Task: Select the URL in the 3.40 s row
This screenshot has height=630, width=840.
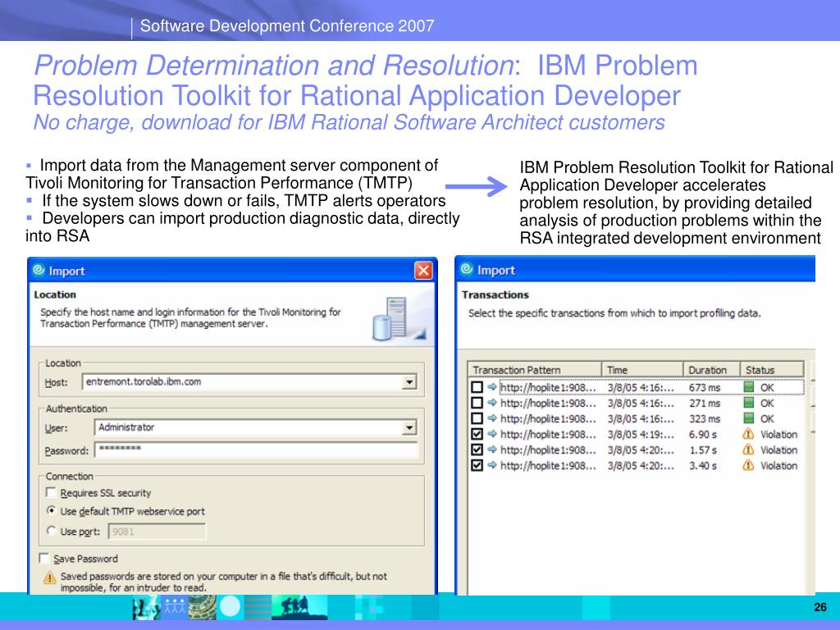Action: 547,466
